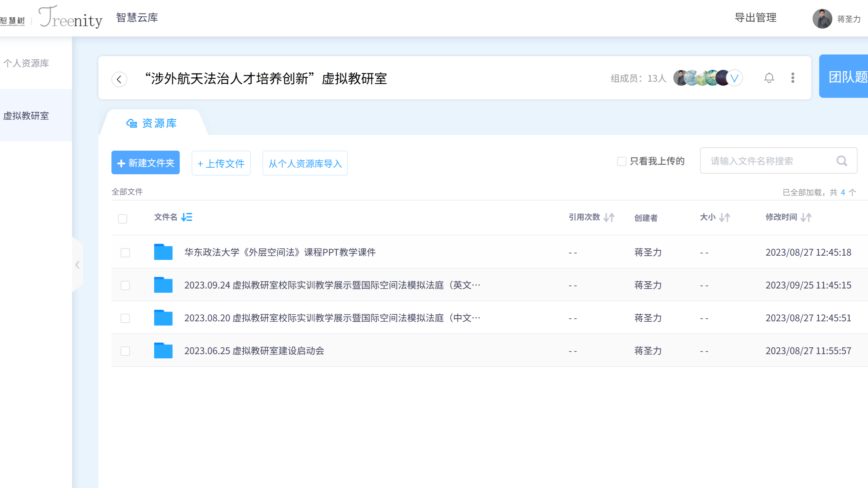Toggle sorting with the 文件名 sort icon

click(187, 217)
